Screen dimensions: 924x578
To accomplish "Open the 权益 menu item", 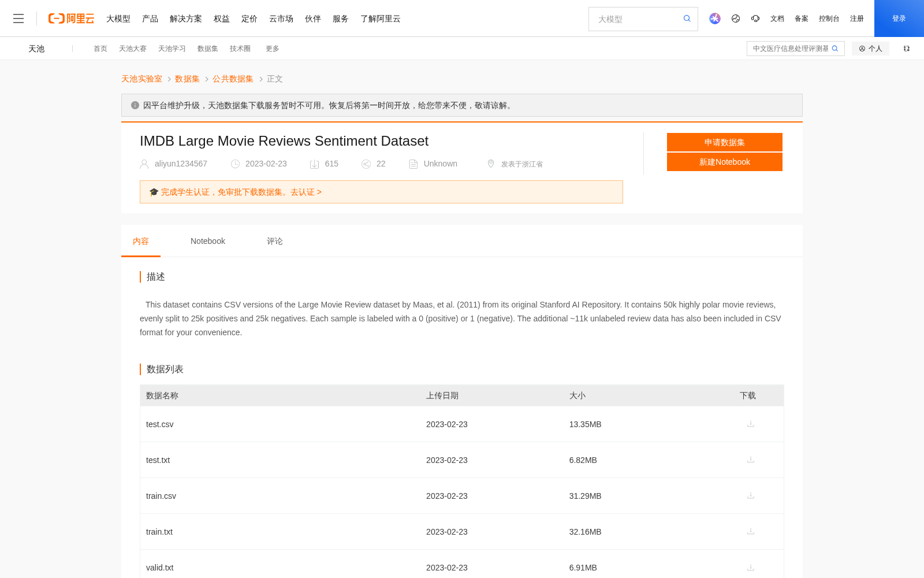I will [222, 18].
